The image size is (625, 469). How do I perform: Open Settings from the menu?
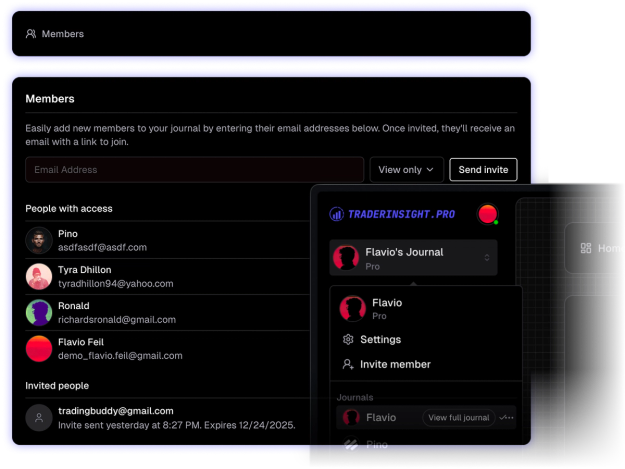pyautogui.click(x=381, y=339)
